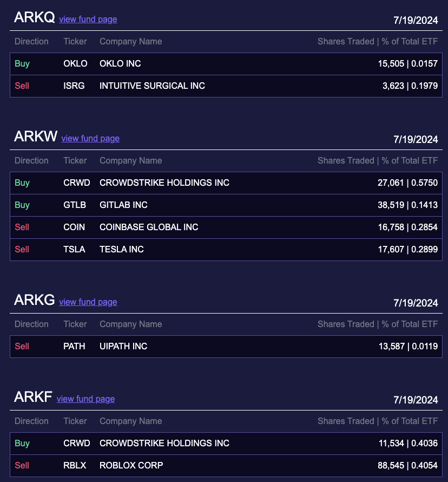Viewport: 448px width, 482px height.
Task: Click the ARKQ fund heading
Action: click(x=34, y=17)
